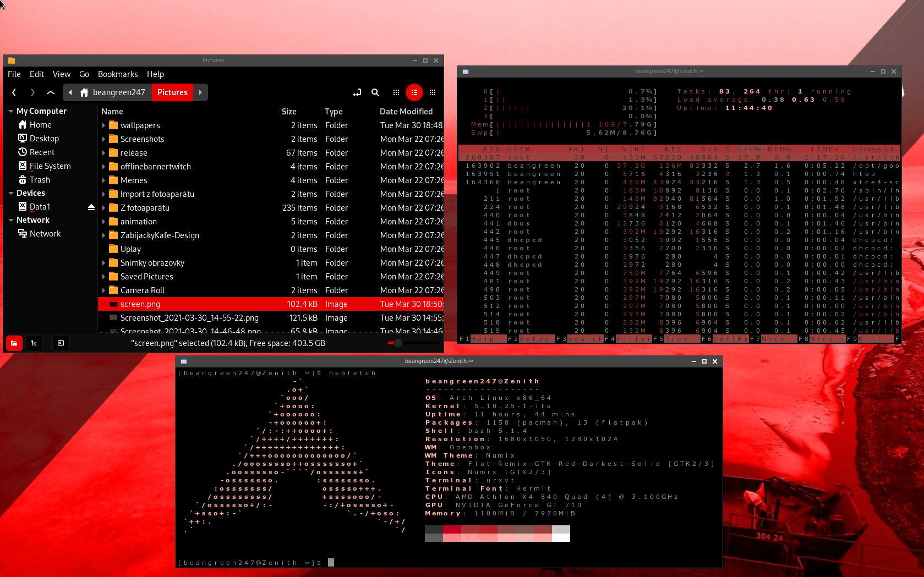Sort htop by the CPU% column header
Screen dimensions: 924x577
click(x=749, y=150)
